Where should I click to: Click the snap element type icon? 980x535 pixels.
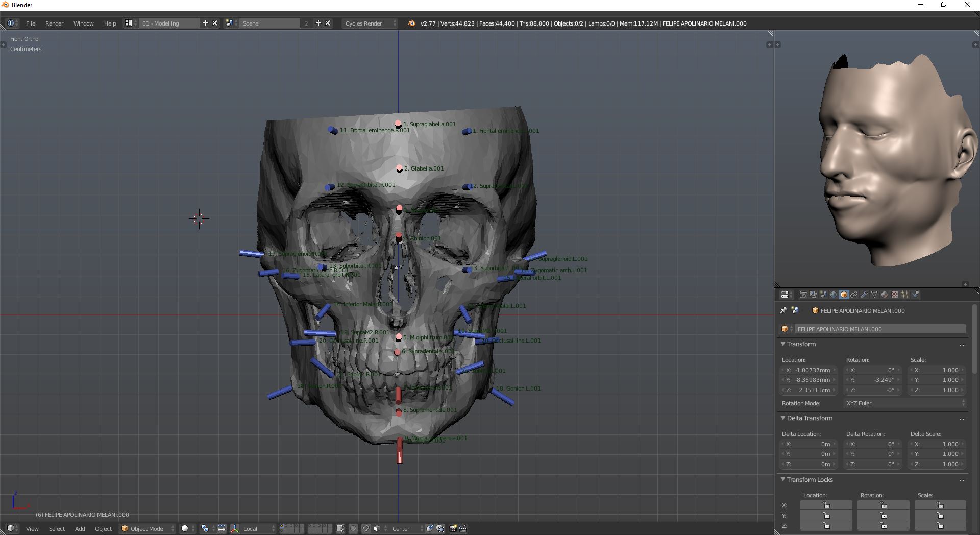click(x=377, y=529)
